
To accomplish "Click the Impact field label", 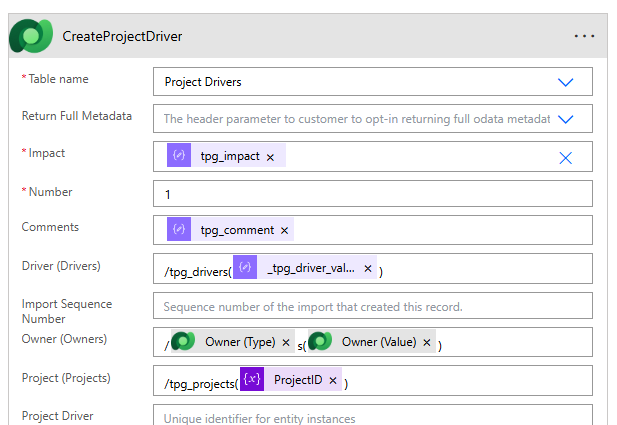I will click(46, 153).
